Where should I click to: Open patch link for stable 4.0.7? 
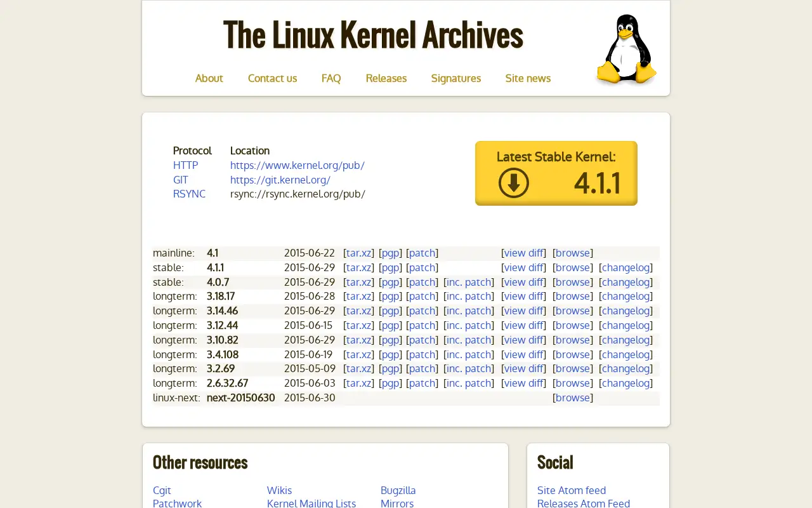[x=422, y=282]
